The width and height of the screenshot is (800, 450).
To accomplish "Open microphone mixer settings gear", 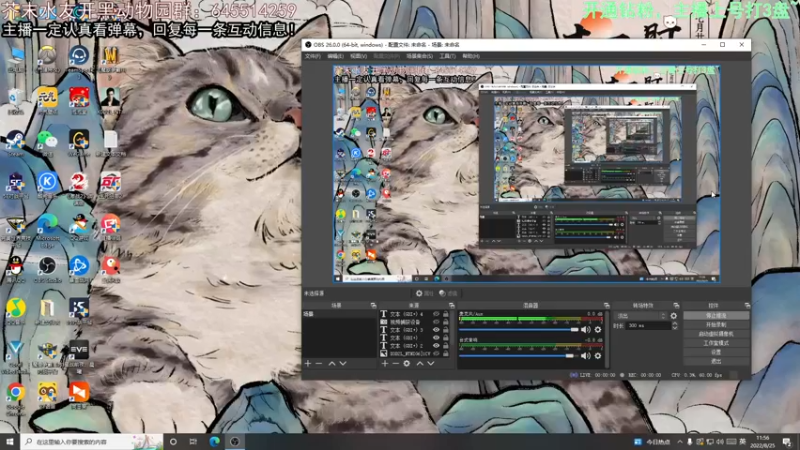I will pyautogui.click(x=597, y=330).
